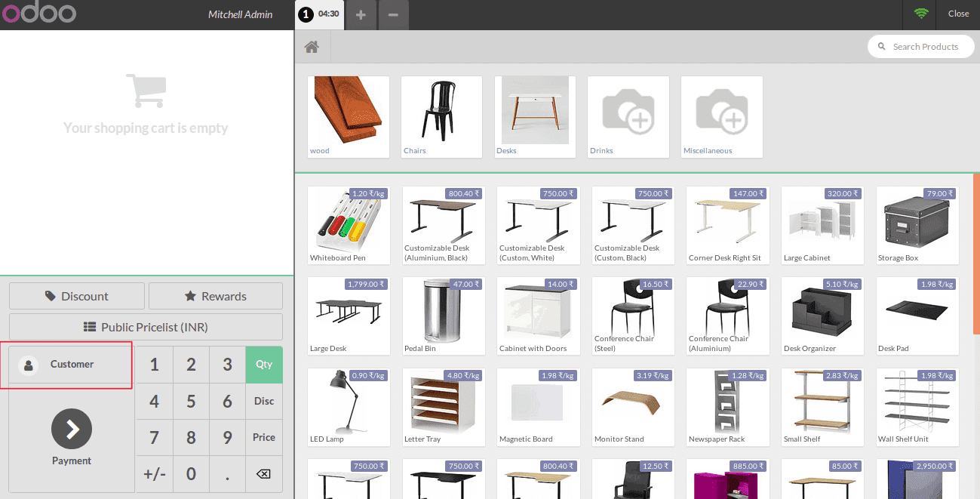Screen dimensions: 980x499
Task: Open the Miscellaneous category
Action: 722,117
